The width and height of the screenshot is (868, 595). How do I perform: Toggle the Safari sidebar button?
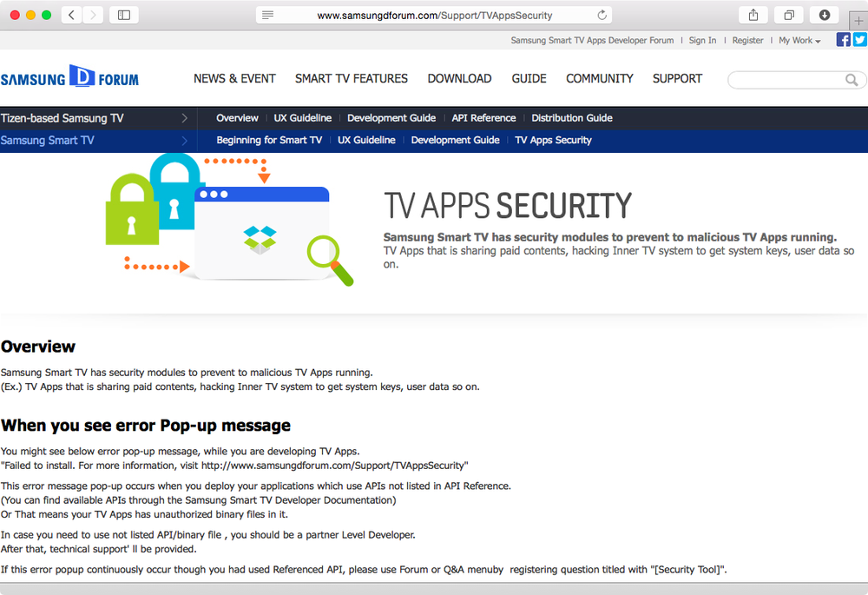pos(124,15)
